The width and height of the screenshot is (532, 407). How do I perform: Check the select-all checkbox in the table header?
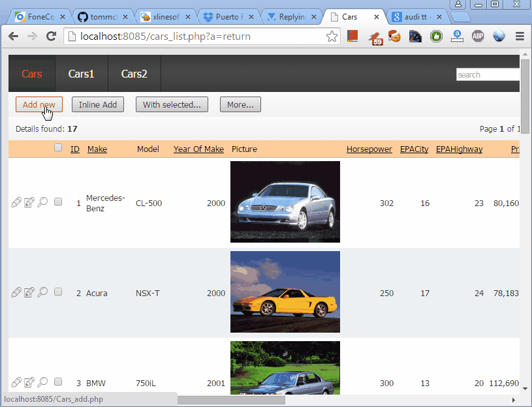[57, 149]
